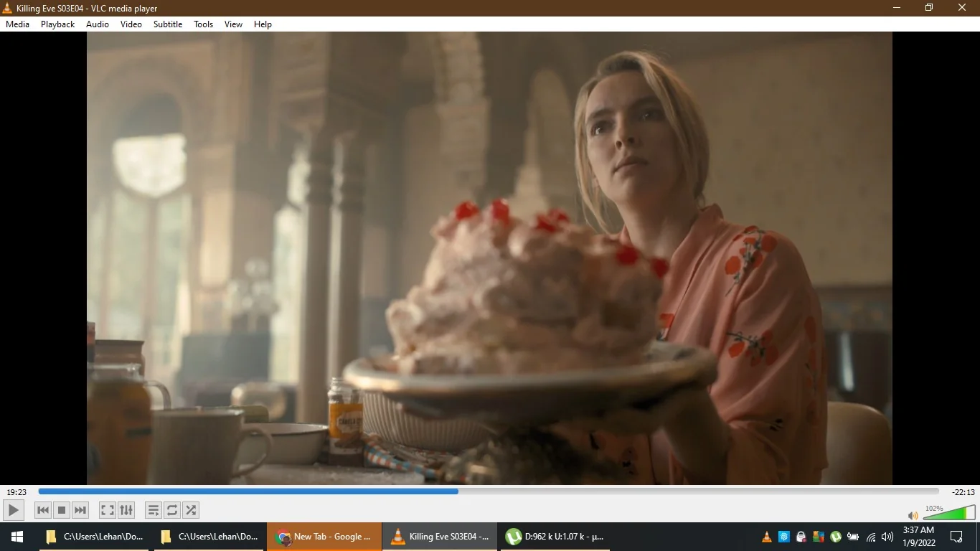Viewport: 980px width, 551px height.
Task: Open the Tools menu
Action: tap(203, 24)
